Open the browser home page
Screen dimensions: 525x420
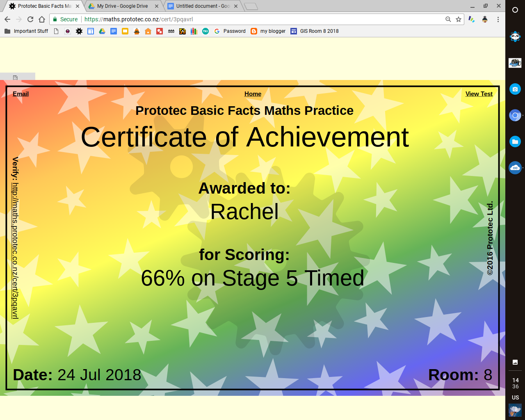[x=42, y=19]
